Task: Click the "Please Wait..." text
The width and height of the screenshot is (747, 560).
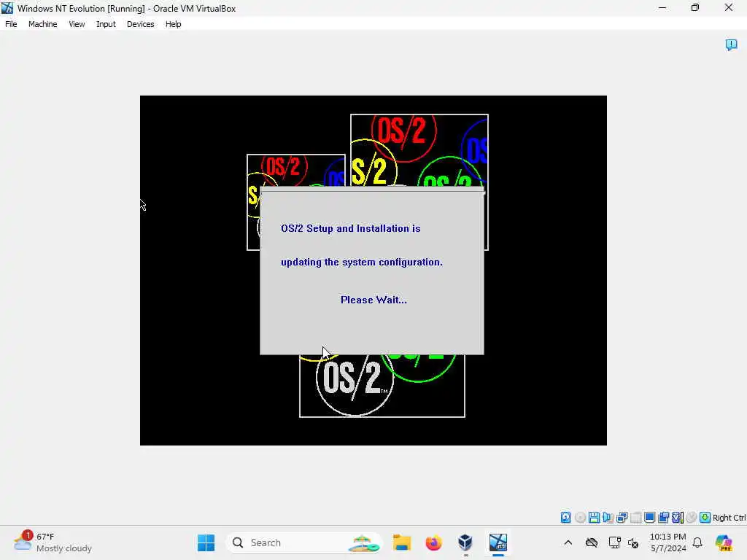Action: point(373,300)
